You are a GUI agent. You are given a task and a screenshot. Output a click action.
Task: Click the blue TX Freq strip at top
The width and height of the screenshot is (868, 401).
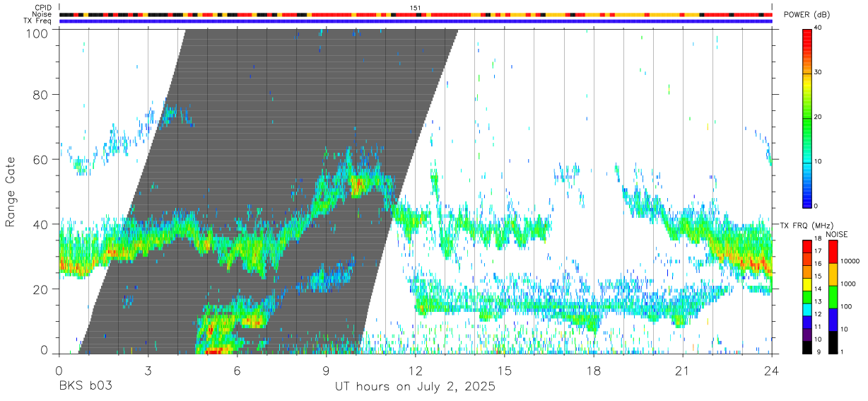point(416,21)
